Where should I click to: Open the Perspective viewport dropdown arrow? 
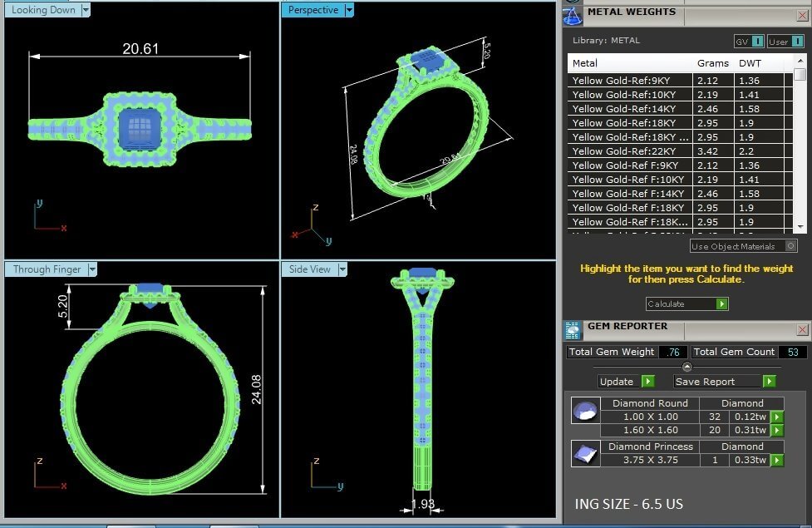(349, 10)
